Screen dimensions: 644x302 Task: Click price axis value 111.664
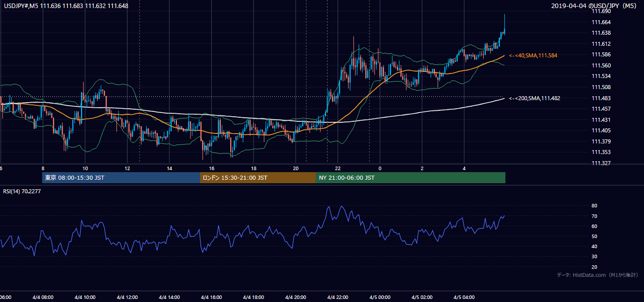601,22
